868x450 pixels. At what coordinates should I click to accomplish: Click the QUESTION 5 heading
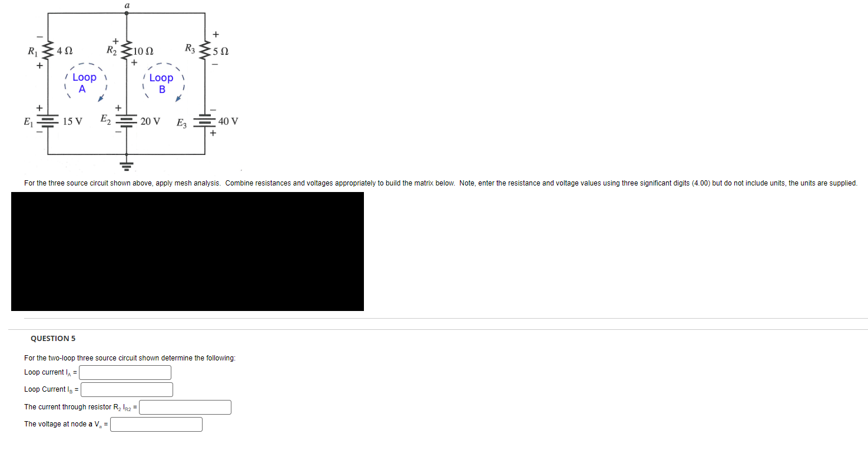click(x=53, y=339)
